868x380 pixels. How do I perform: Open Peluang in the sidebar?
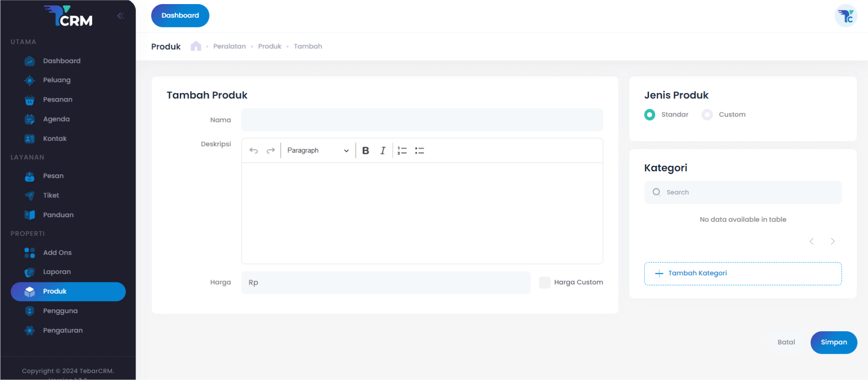56,80
